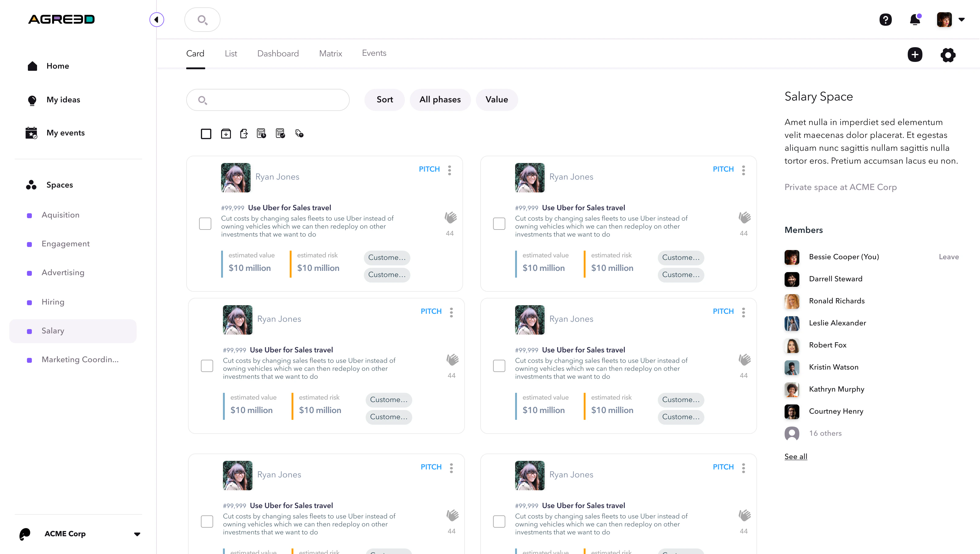Click the archive ideas icon in toolbar
980x554 pixels.
point(226,134)
